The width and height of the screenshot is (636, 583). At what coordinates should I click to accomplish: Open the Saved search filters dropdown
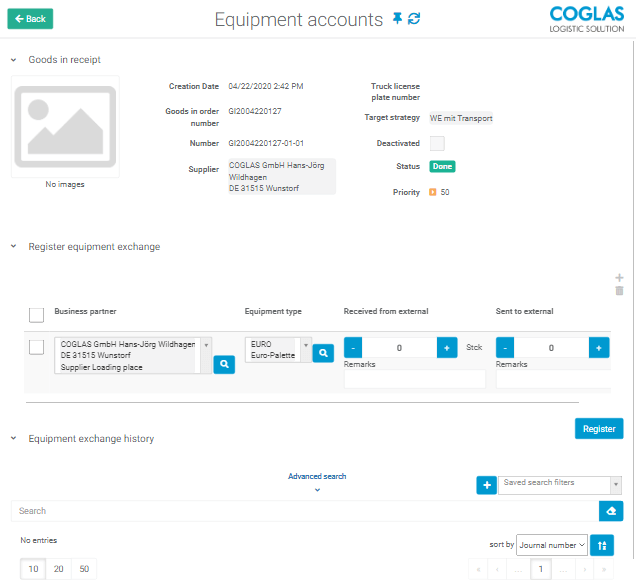560,484
